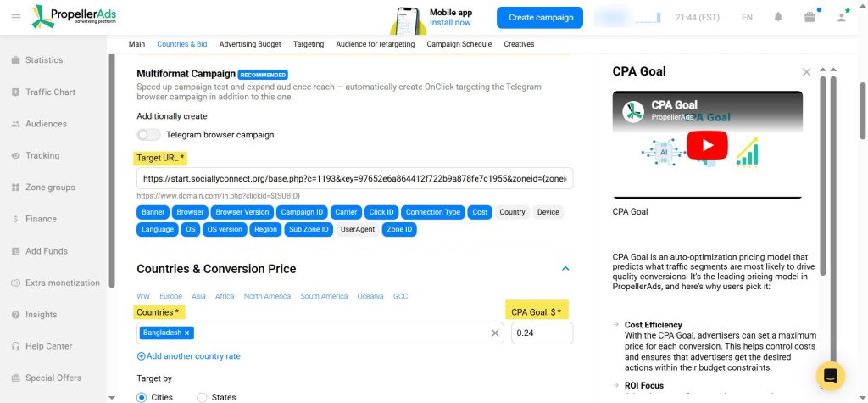The image size is (868, 403).
Task: Click the Help Center headset icon
Action: [15, 346]
